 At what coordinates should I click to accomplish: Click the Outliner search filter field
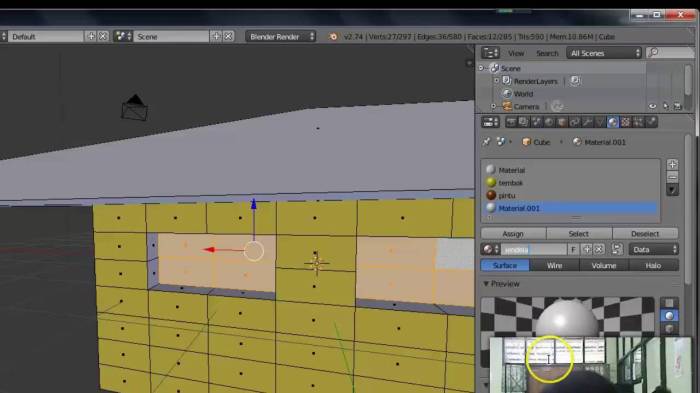(670, 53)
